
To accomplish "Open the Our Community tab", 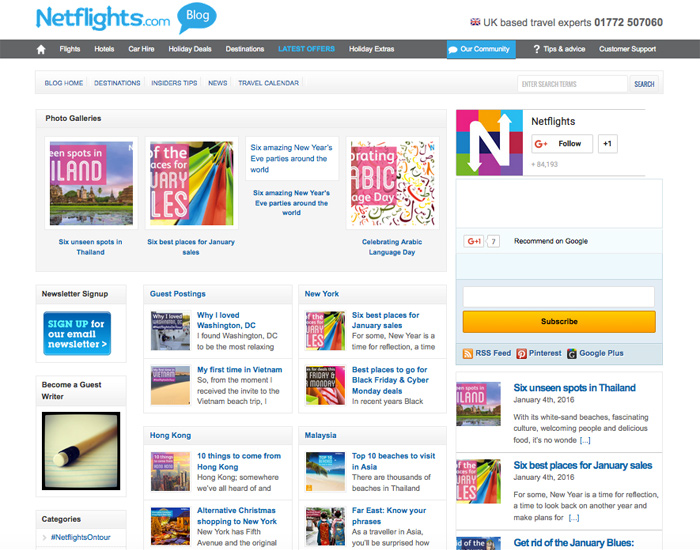I will coord(481,49).
